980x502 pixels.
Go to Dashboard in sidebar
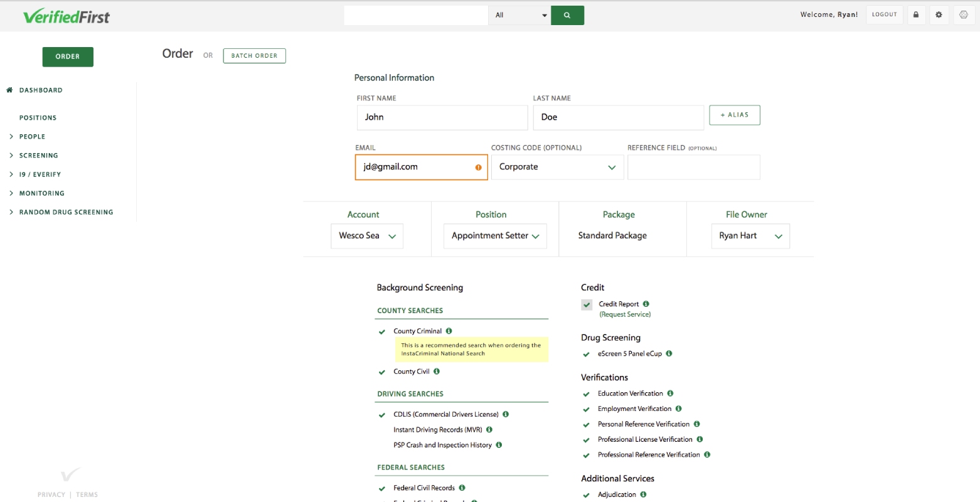pyautogui.click(x=41, y=90)
